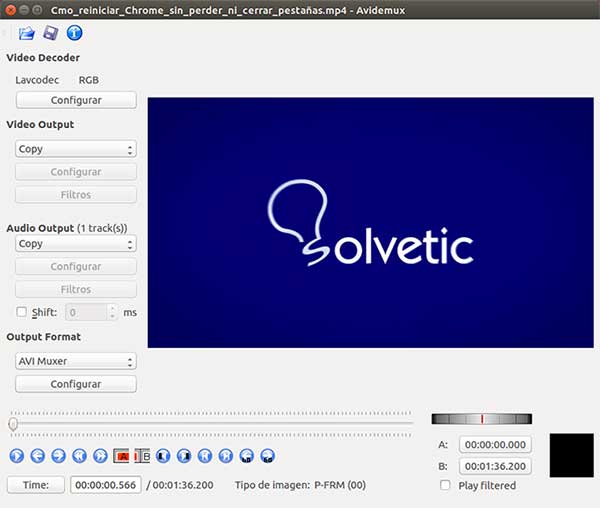Open the Video Output codec dropdown
The height and width of the screenshot is (508, 600).
76,149
